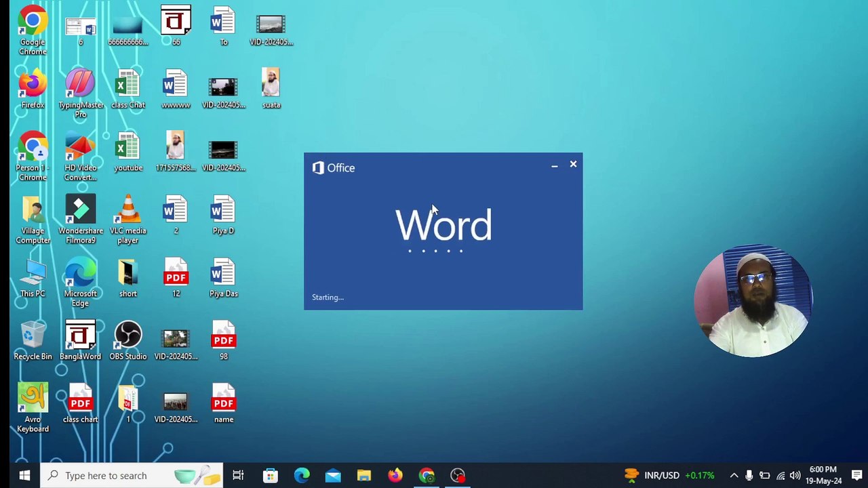Viewport: 868px width, 488px height.
Task: Select the suata photo on the desktop
Action: [x=271, y=89]
